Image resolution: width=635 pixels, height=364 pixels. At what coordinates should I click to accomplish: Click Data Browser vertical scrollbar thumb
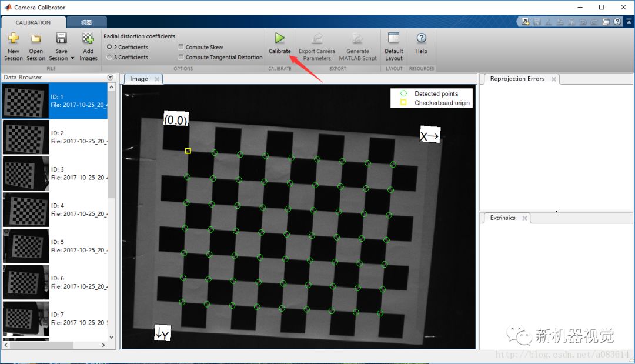[111, 145]
